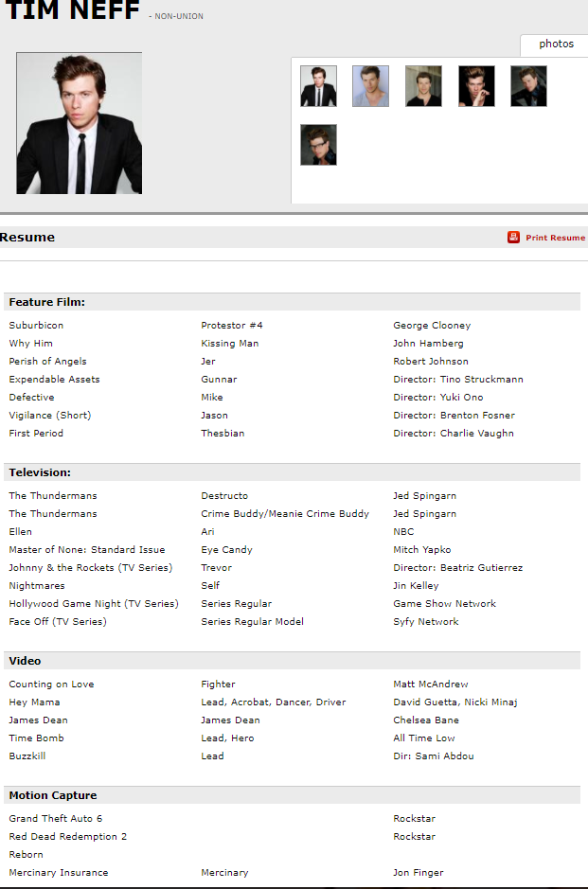Click Crime Buddy/Meanie Crime Buddy role

[285, 514]
